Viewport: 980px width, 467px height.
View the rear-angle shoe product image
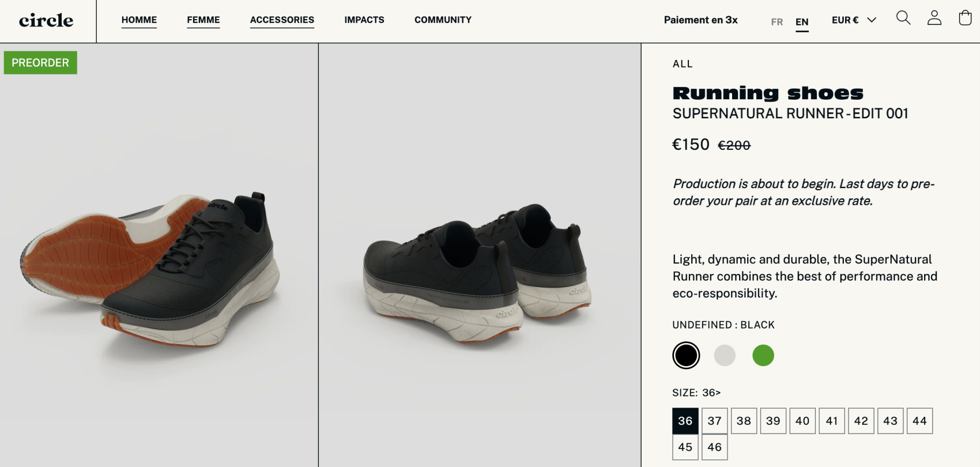(x=480, y=255)
